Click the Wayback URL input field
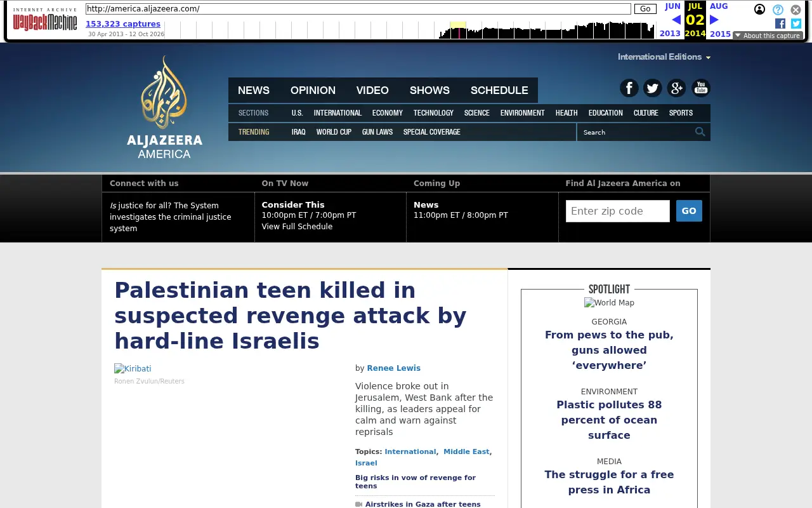812x508 pixels. pos(358,9)
